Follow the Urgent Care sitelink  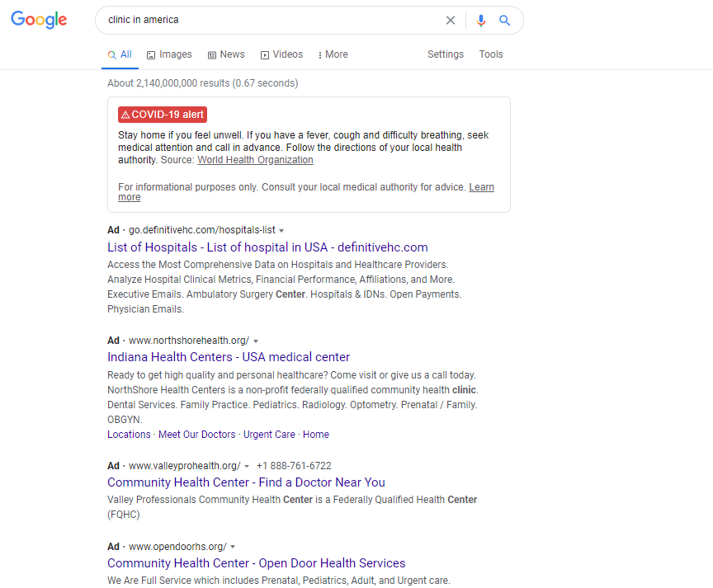pos(269,435)
